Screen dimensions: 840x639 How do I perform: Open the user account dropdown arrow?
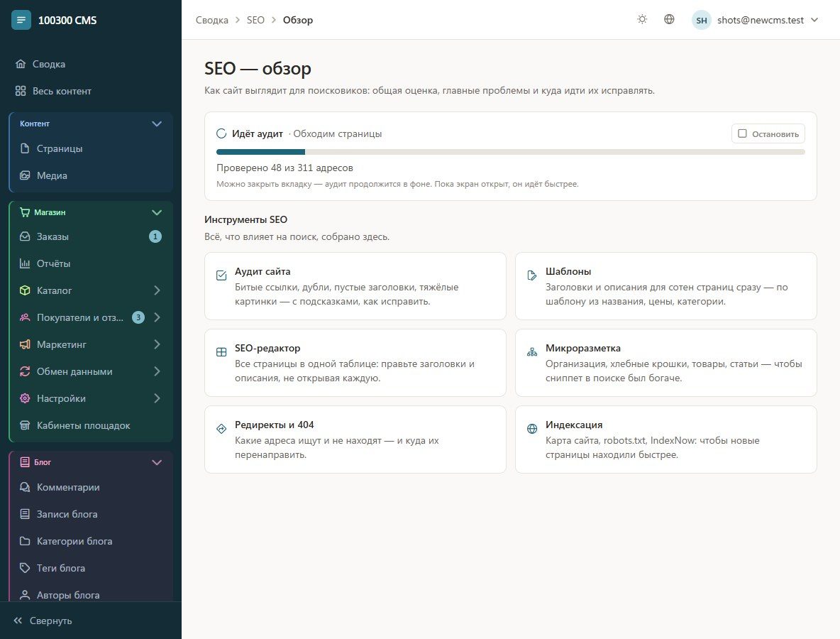click(x=814, y=21)
